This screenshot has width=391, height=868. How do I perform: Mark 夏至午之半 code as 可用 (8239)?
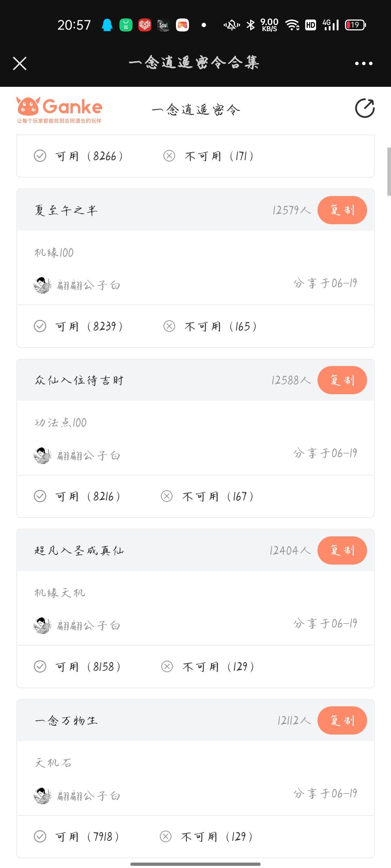click(79, 326)
